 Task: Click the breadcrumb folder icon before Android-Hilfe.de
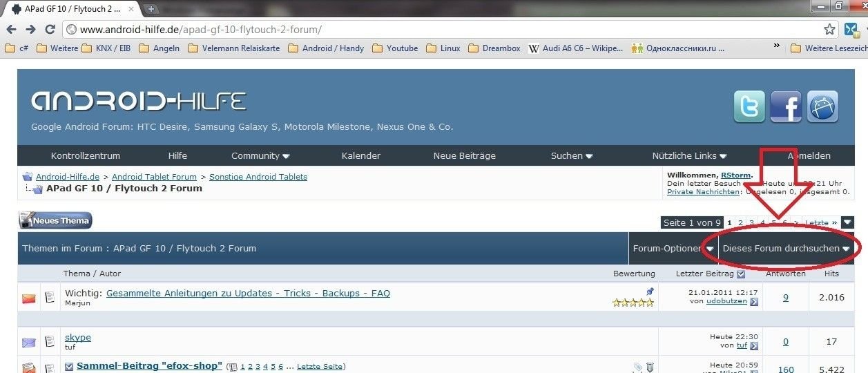(x=28, y=177)
